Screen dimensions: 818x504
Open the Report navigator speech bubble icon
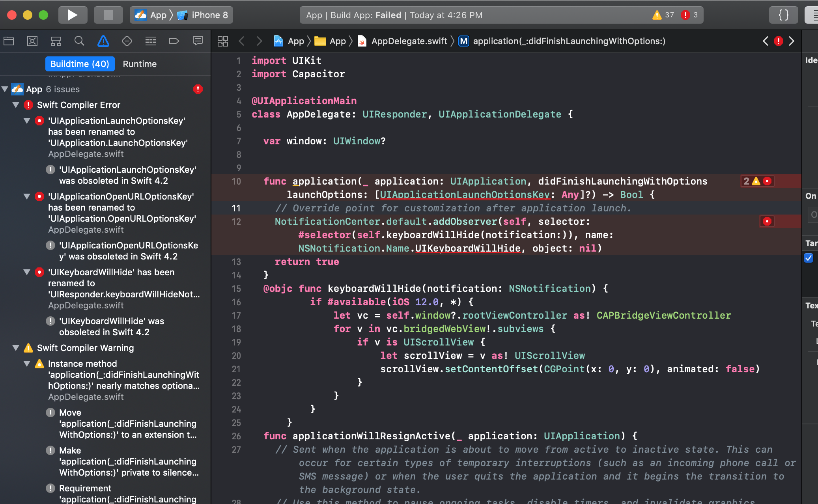click(198, 41)
